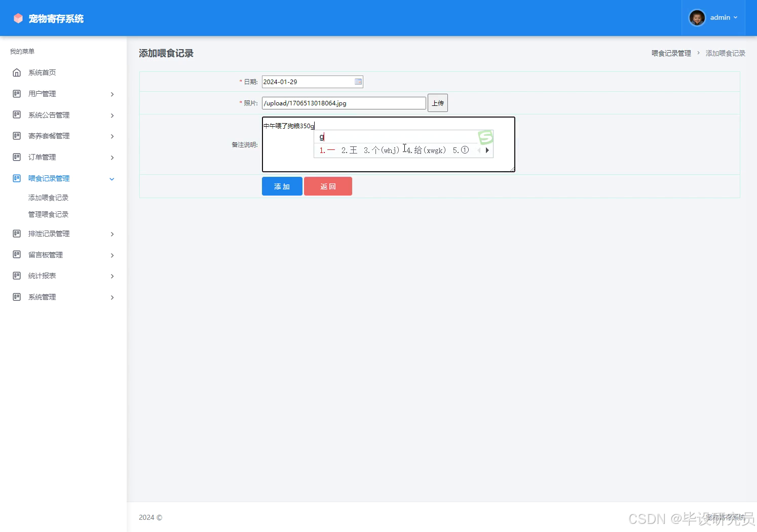
Task: Click the 上传 upload button
Action: [x=438, y=103]
